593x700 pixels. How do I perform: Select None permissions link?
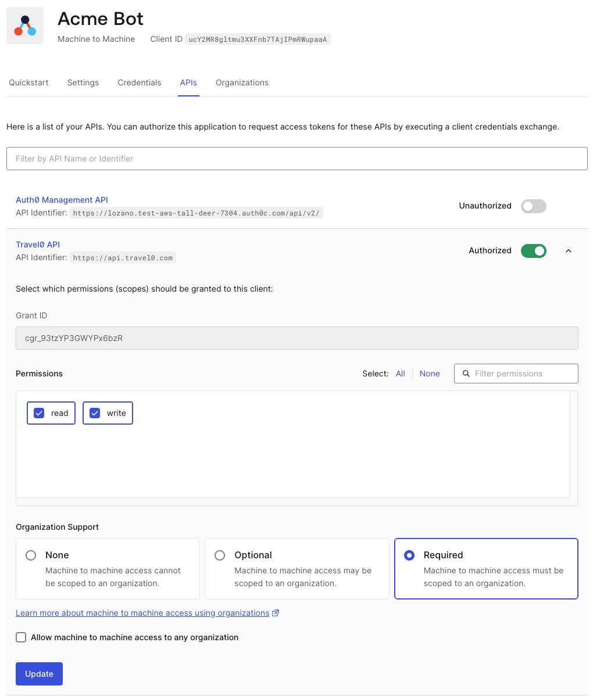click(430, 374)
